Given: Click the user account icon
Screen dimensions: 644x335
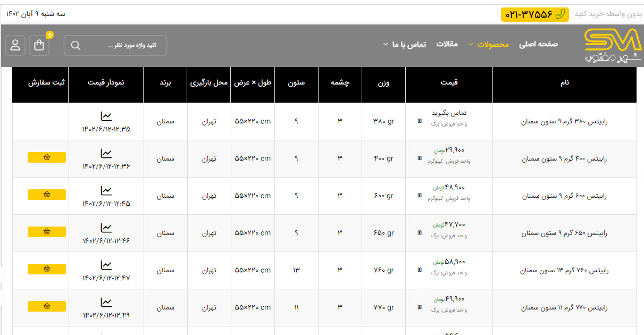Looking at the screenshot, I should coord(15,46).
